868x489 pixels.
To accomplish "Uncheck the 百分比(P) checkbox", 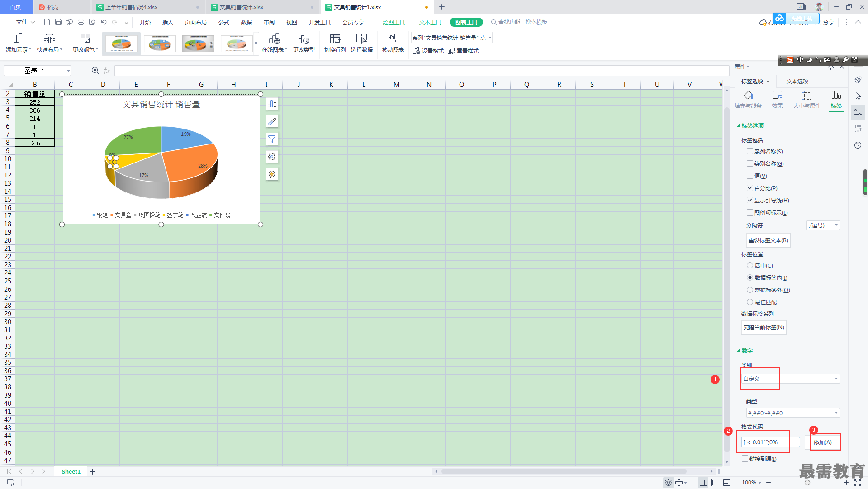I will point(750,188).
